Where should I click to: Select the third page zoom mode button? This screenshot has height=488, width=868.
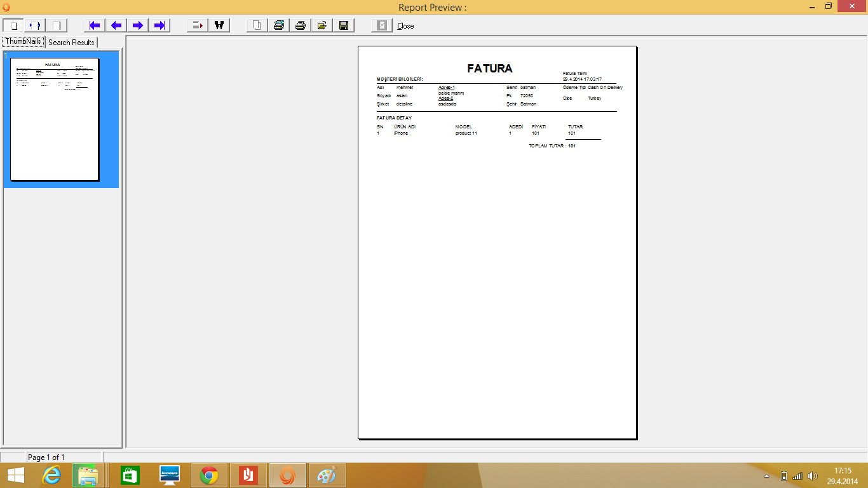[57, 25]
